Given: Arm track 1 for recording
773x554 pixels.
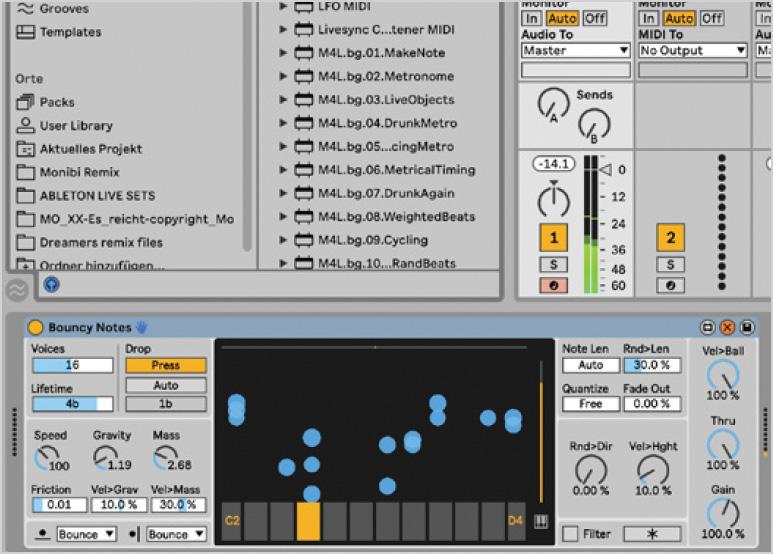Looking at the screenshot, I should pyautogui.click(x=554, y=285).
